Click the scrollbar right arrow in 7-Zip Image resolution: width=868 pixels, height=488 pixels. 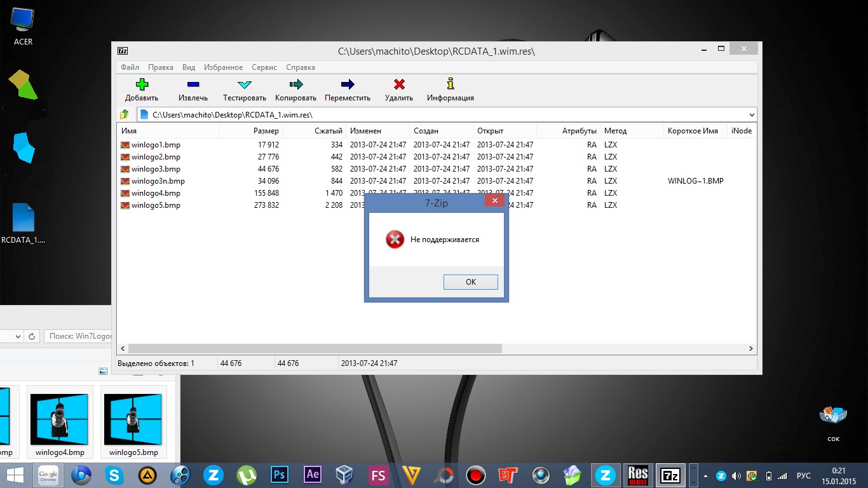click(751, 349)
